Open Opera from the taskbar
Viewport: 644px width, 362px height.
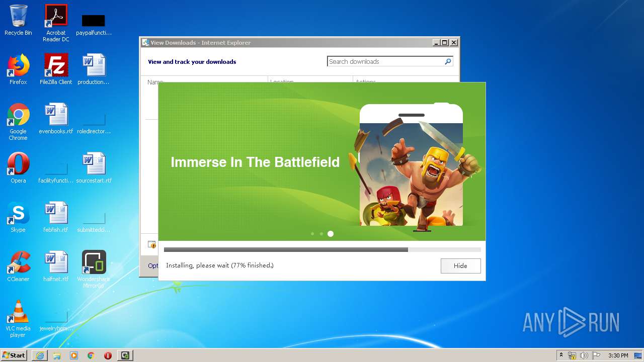pos(108,355)
